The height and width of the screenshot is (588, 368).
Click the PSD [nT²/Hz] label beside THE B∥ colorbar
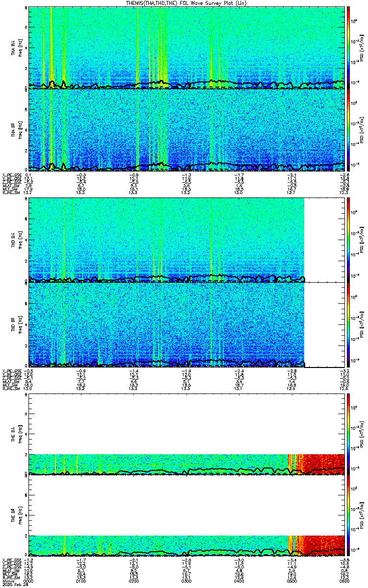tap(362, 516)
